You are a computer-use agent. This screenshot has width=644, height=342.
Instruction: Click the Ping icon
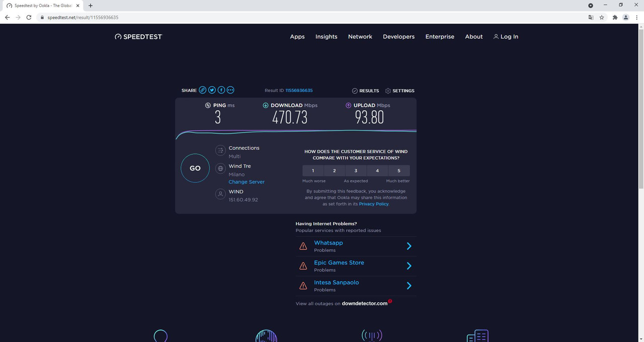208,105
